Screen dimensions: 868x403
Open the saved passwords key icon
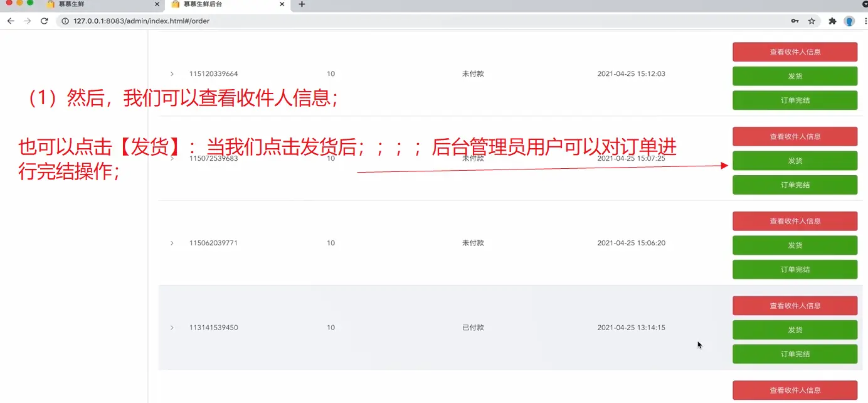coord(795,21)
